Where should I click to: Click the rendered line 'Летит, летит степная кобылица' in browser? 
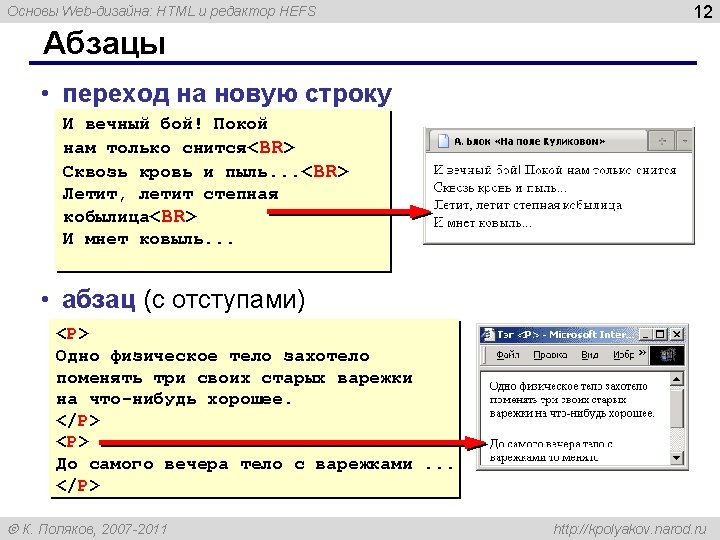[x=528, y=205]
